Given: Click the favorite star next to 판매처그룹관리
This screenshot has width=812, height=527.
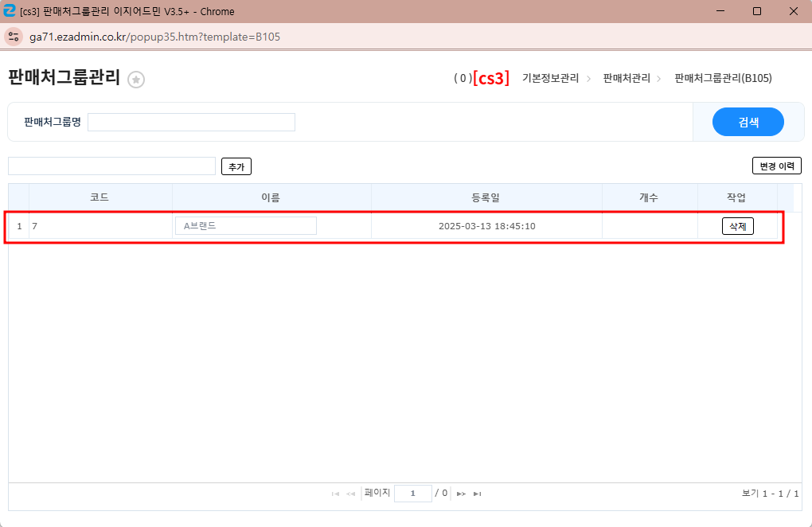Looking at the screenshot, I should coord(136,80).
